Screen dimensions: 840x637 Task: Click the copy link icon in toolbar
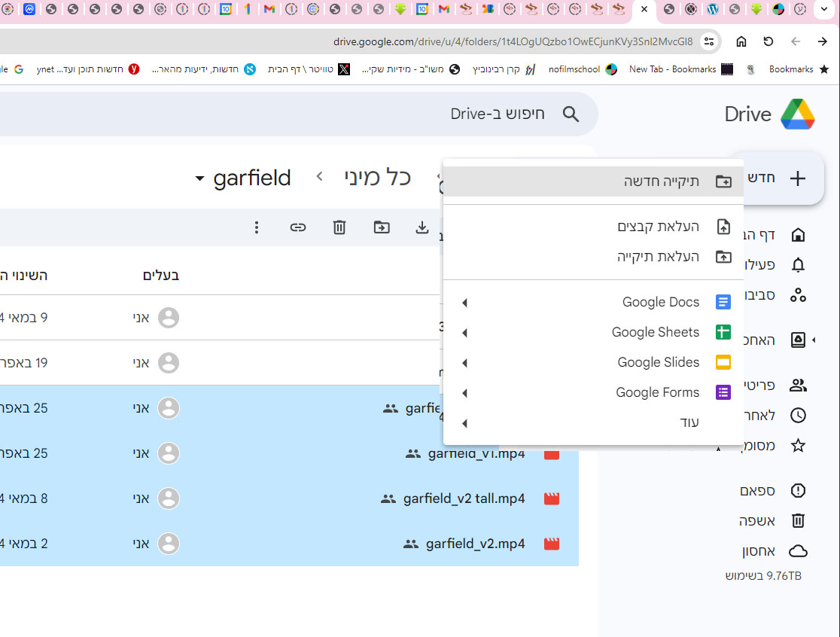tap(298, 227)
